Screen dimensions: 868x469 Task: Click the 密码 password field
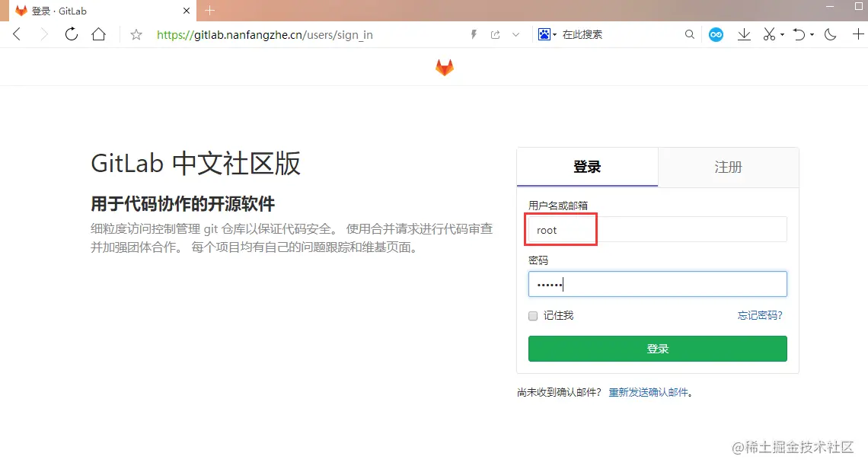(x=657, y=284)
